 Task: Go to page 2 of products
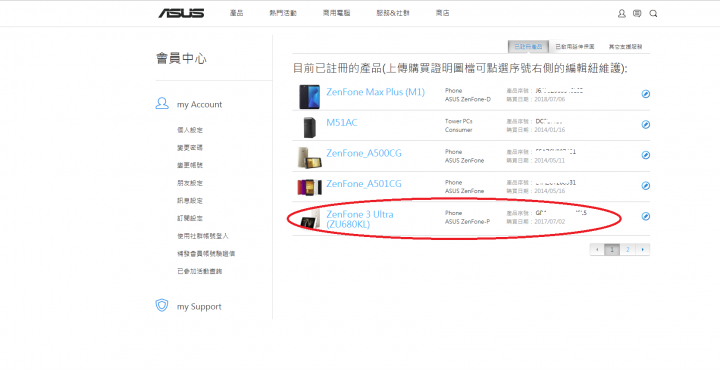click(x=627, y=250)
